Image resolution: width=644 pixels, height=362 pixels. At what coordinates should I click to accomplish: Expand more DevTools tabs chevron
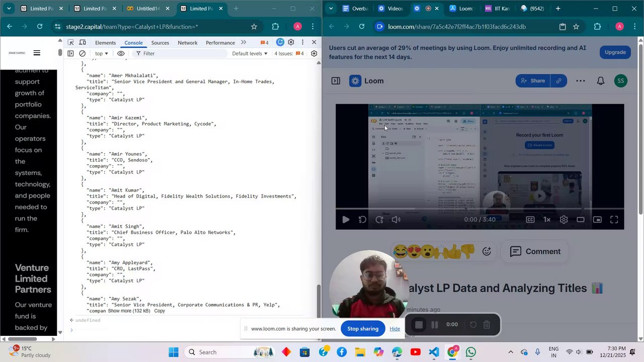tap(244, 42)
